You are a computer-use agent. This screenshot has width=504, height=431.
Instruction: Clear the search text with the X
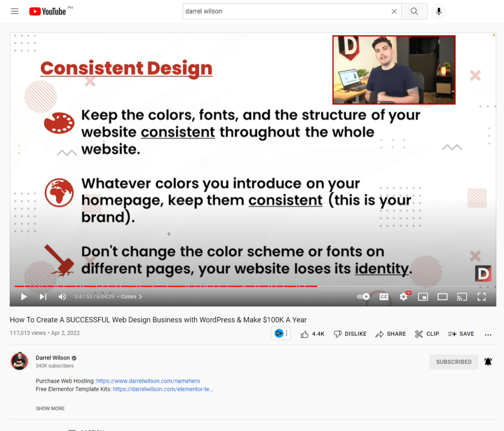pos(394,11)
